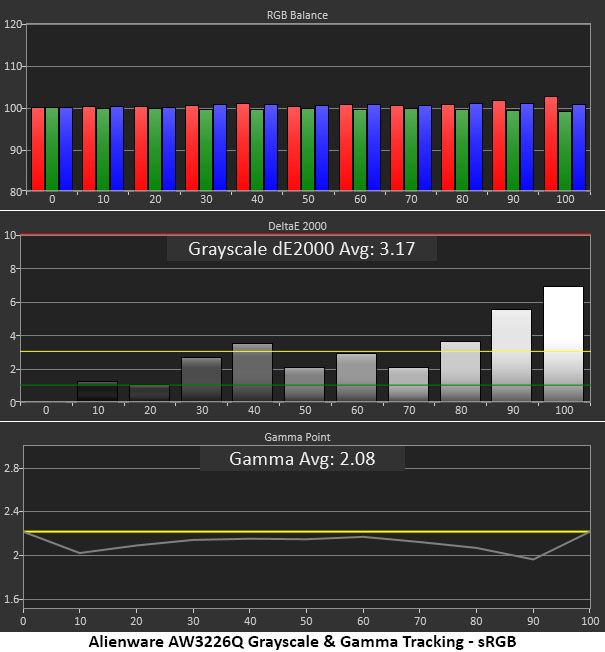The image size is (605, 652).
Task: Click the DeltaE bar at 40
Action: click(252, 373)
